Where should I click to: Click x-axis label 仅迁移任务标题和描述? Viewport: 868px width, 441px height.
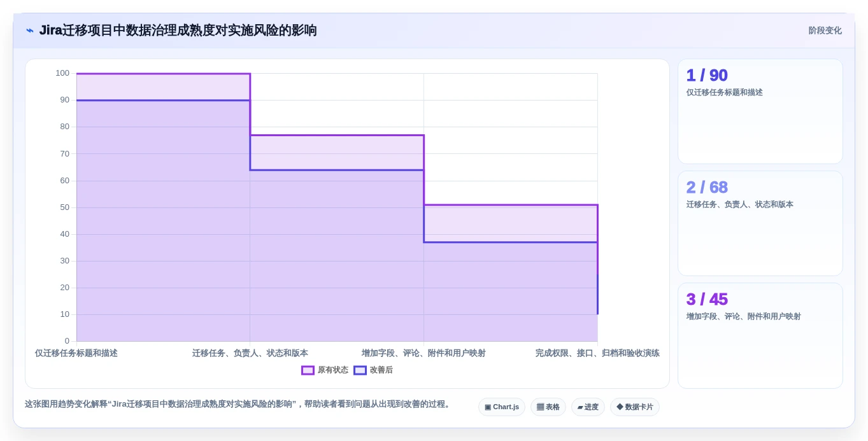point(76,353)
